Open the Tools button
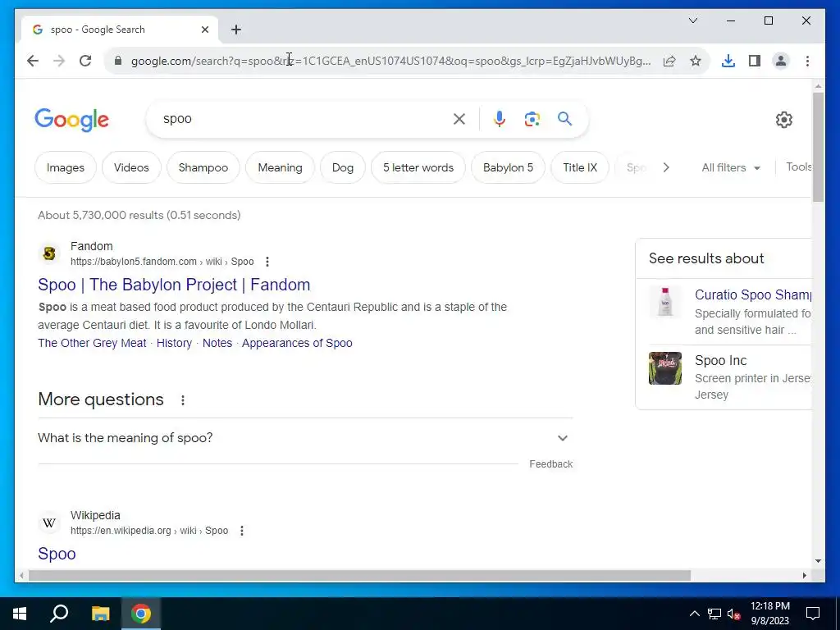The image size is (840, 630). (x=799, y=167)
